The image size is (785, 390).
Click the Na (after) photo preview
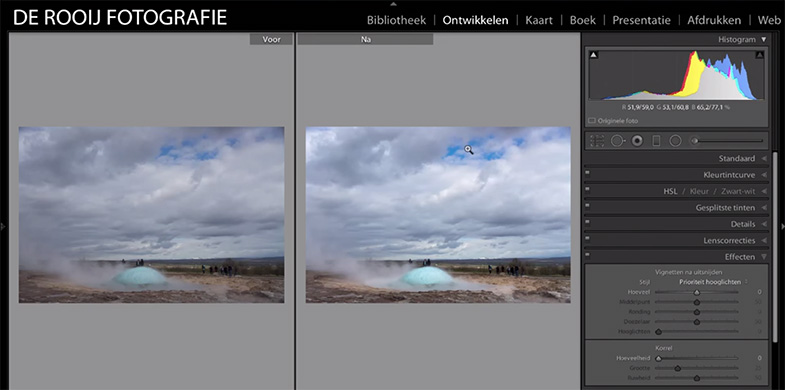438,215
